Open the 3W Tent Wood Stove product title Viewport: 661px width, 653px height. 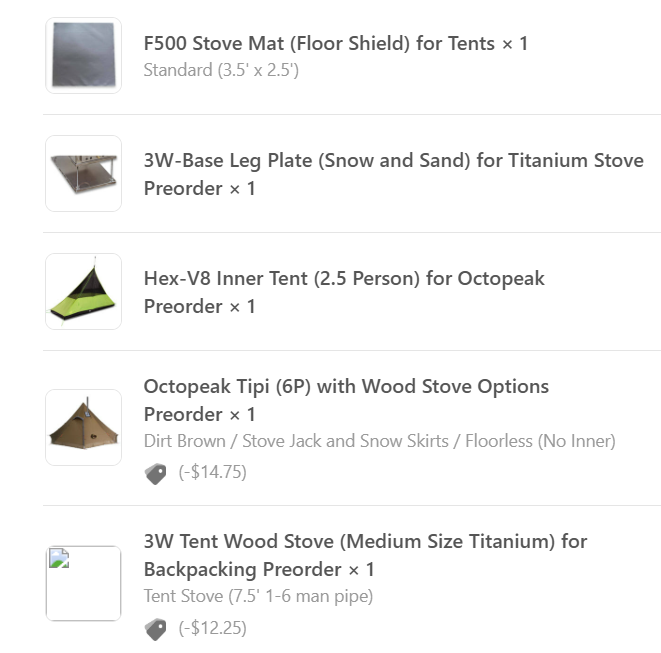[365, 555]
